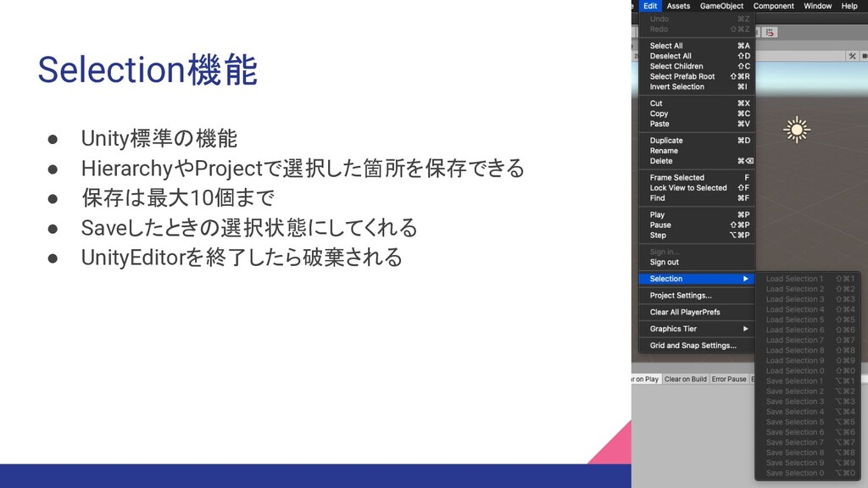Open Grid and Snap Settings...

pos(698,346)
